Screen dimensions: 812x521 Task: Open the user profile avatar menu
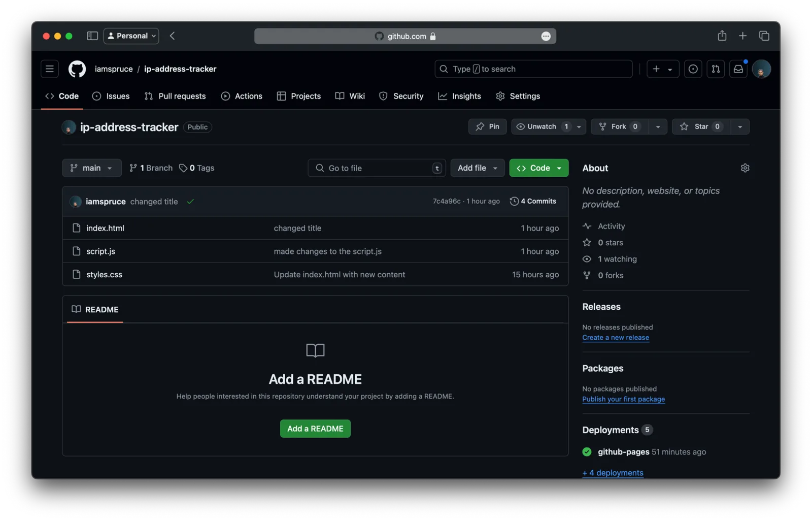click(x=761, y=69)
